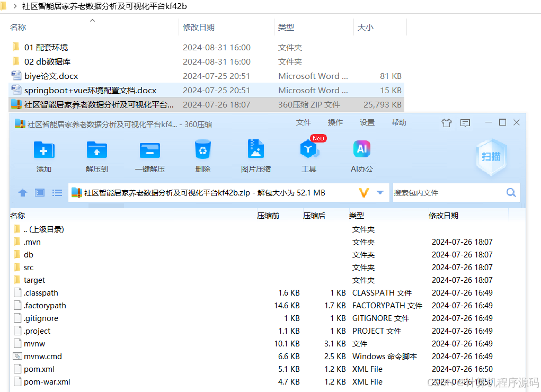Click the zip archive icon in Explorer
The width and height of the screenshot is (541, 392).
(x=16, y=104)
